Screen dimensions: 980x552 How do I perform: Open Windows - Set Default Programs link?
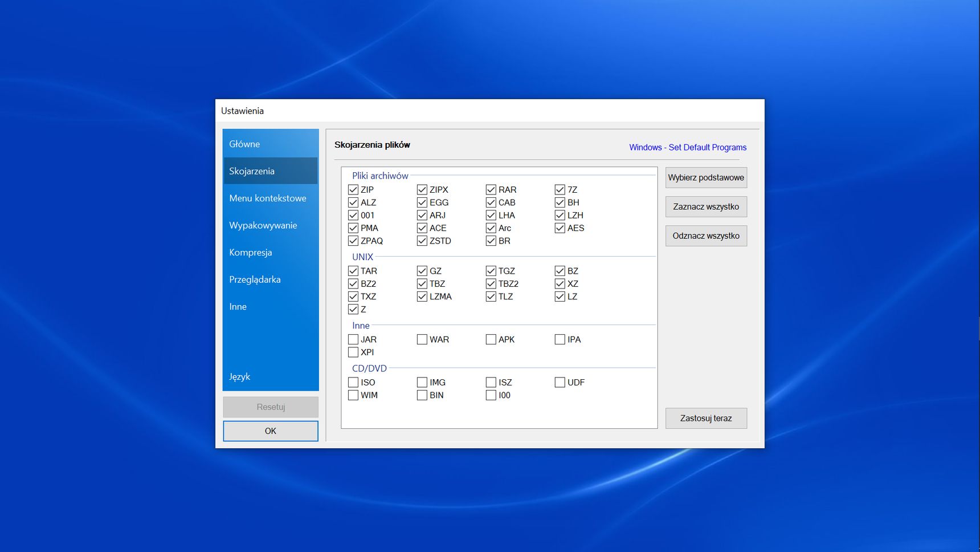(x=688, y=147)
